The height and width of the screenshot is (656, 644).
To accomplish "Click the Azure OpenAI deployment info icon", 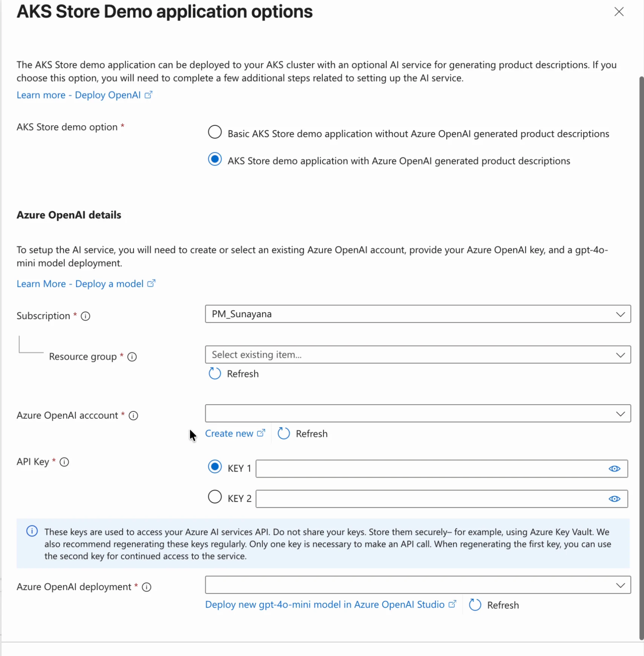I will coord(147,587).
